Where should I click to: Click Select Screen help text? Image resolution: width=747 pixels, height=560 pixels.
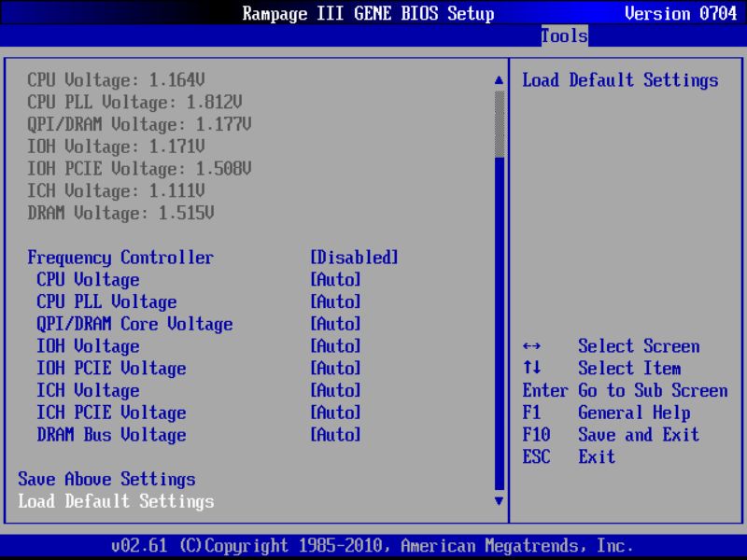(639, 346)
